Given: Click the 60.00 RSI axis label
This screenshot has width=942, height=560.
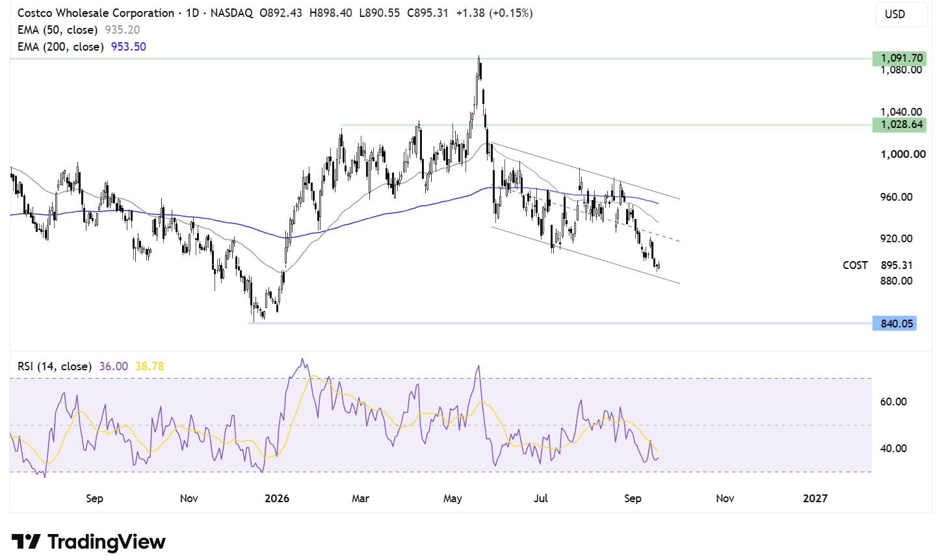Looking at the screenshot, I should tap(893, 401).
